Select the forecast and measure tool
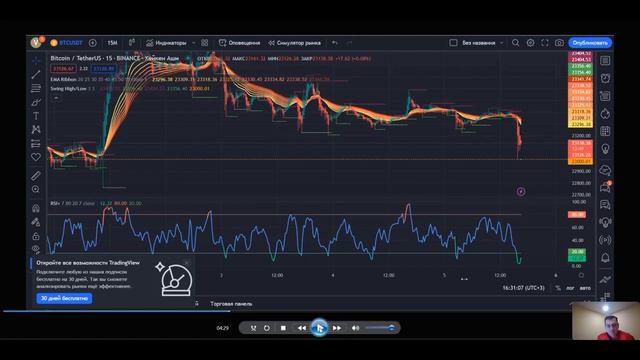640x360 pixels. pos(36,143)
